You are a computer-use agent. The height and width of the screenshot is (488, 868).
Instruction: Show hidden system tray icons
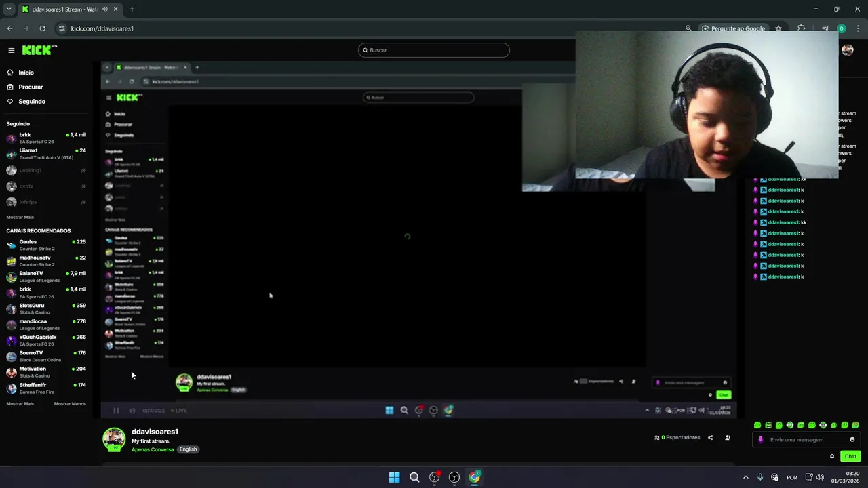[746, 477]
